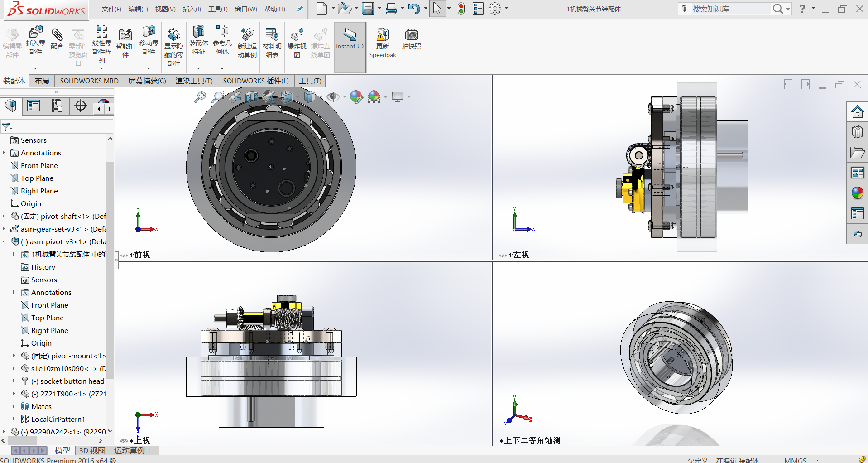Expand the (固定) pivot-shaft<1> tree node
The width and height of the screenshot is (868, 463).
tap(4, 216)
